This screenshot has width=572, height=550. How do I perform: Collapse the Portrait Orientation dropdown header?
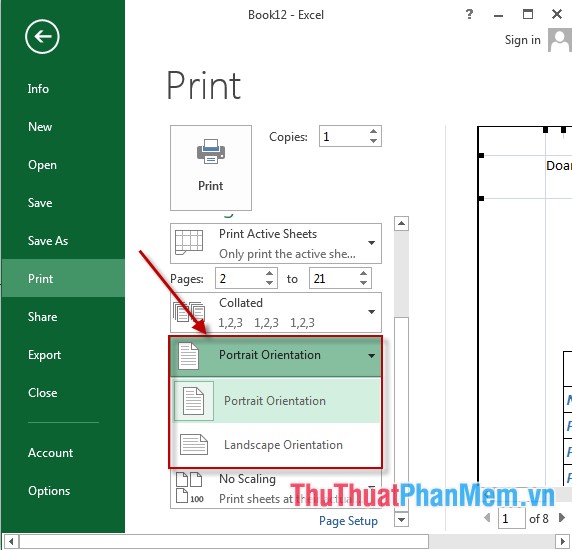(276, 356)
